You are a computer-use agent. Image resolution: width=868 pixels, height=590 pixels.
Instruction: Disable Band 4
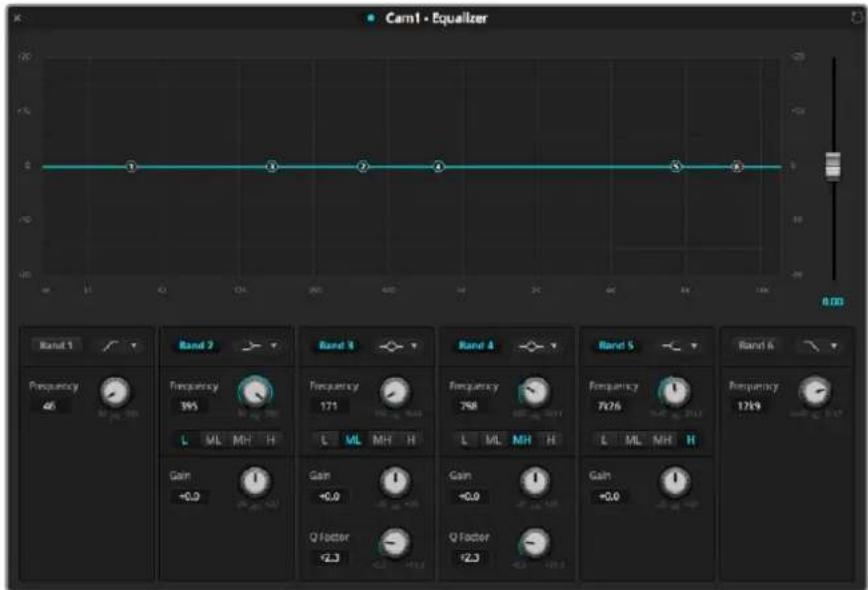coord(476,345)
